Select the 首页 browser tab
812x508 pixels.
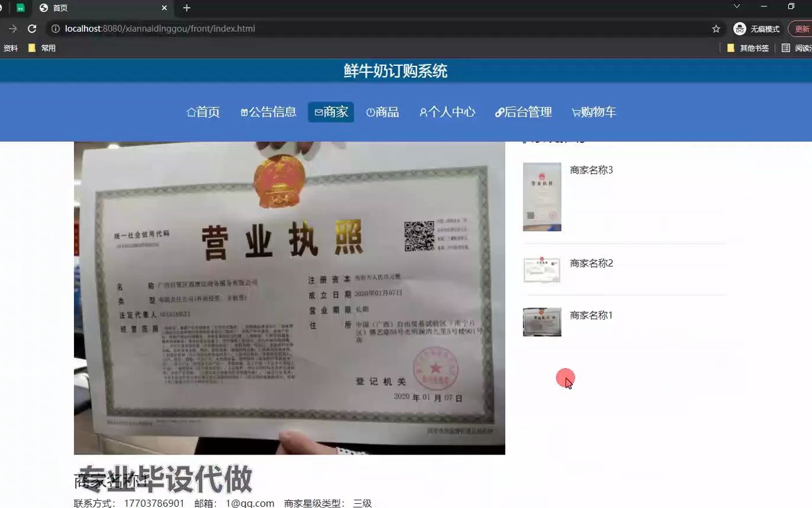(103, 8)
